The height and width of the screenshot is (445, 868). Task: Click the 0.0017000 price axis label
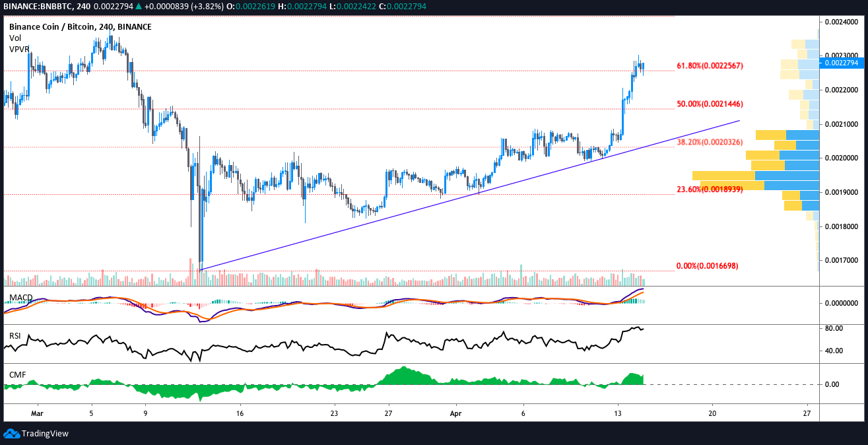point(842,261)
